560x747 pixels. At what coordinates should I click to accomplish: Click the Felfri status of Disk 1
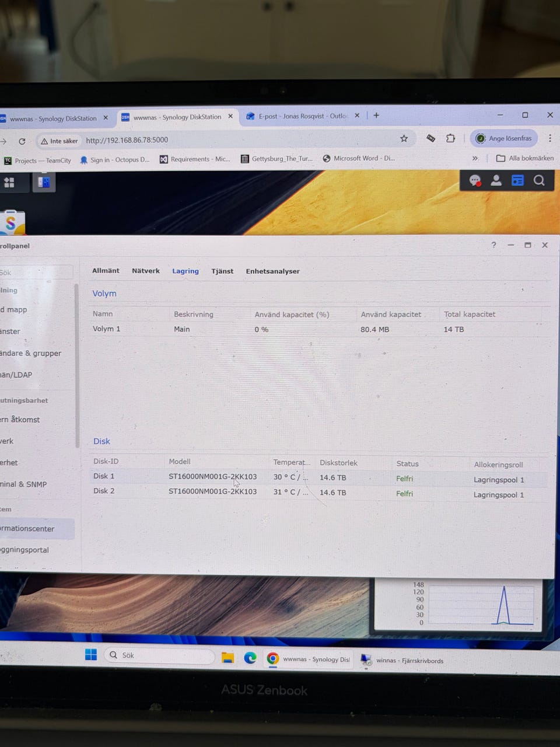pos(404,479)
